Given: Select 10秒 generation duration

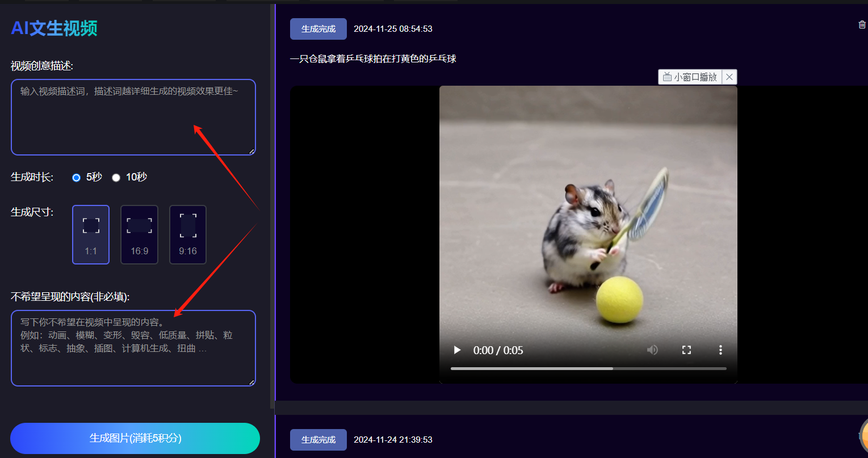Looking at the screenshot, I should point(116,178).
